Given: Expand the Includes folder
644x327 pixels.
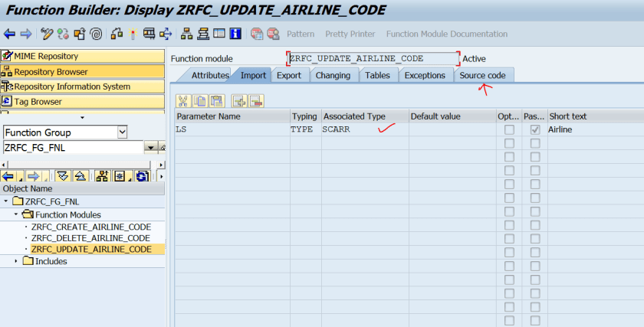Looking at the screenshot, I should pos(16,261).
